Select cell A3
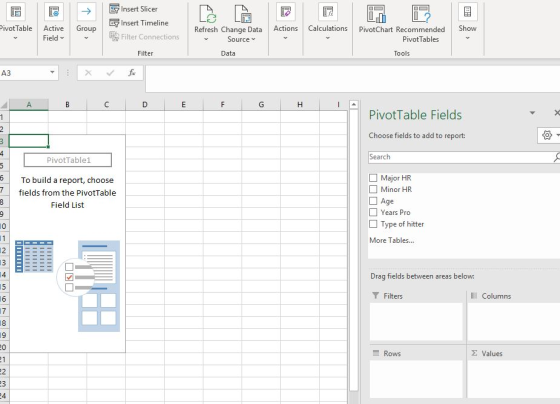Screen dimensions: 560x404 (29, 141)
